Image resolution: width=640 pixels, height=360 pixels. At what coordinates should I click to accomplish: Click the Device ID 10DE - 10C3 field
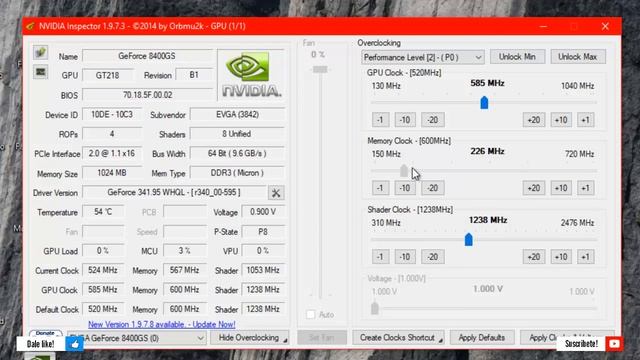112,114
